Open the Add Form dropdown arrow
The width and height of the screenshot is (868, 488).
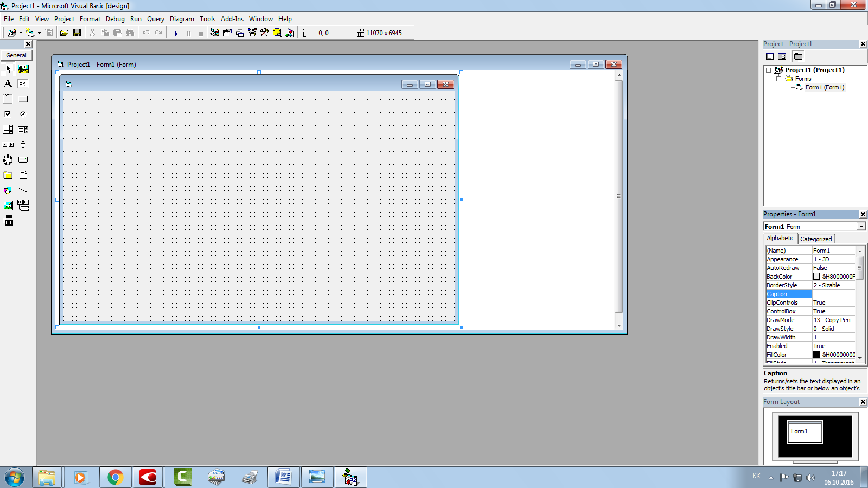tap(39, 33)
